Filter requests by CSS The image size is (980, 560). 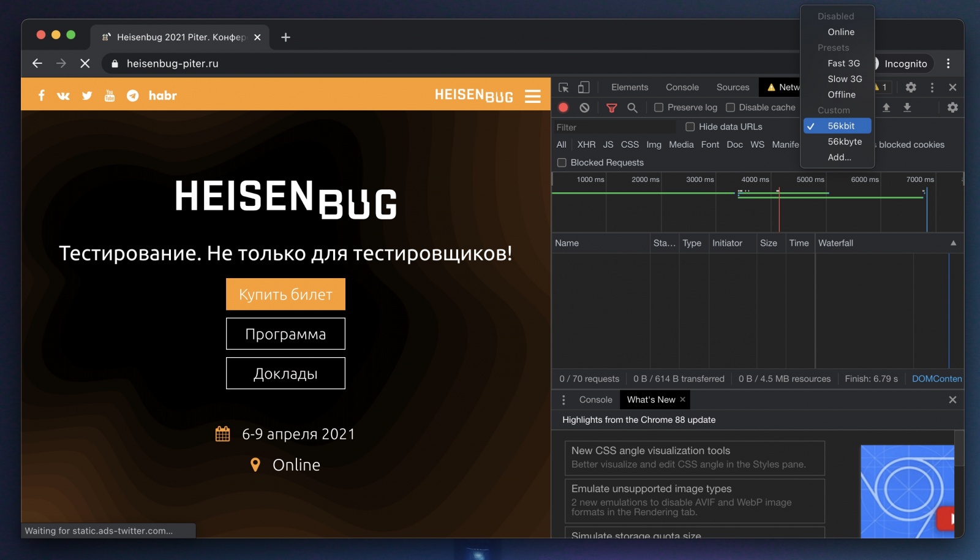[x=630, y=145]
